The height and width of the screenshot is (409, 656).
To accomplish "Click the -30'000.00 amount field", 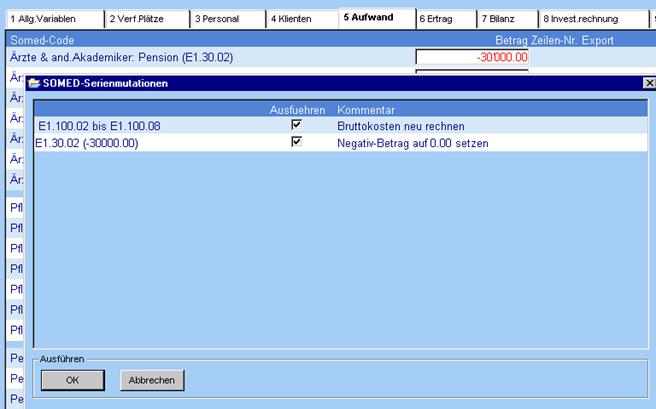I will [x=472, y=57].
